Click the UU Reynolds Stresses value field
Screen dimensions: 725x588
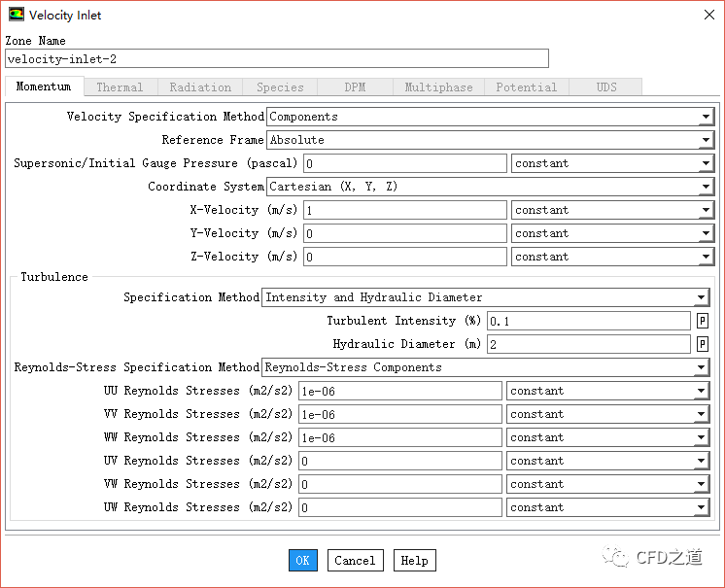tap(399, 391)
